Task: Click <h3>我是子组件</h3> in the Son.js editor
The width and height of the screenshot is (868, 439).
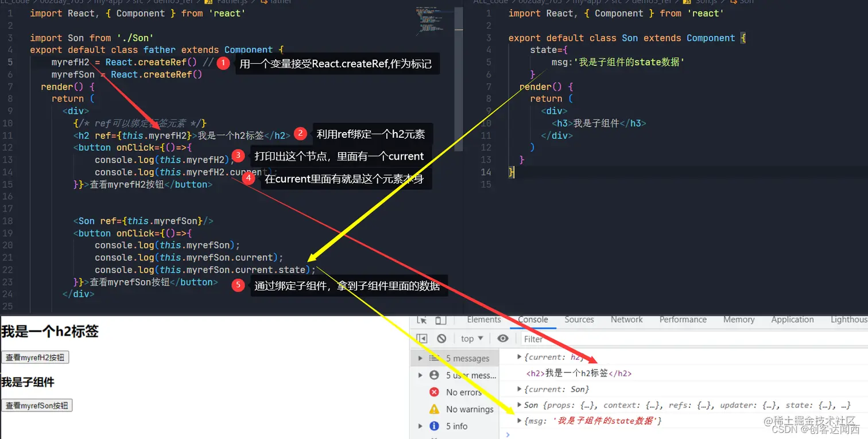Action: [599, 123]
